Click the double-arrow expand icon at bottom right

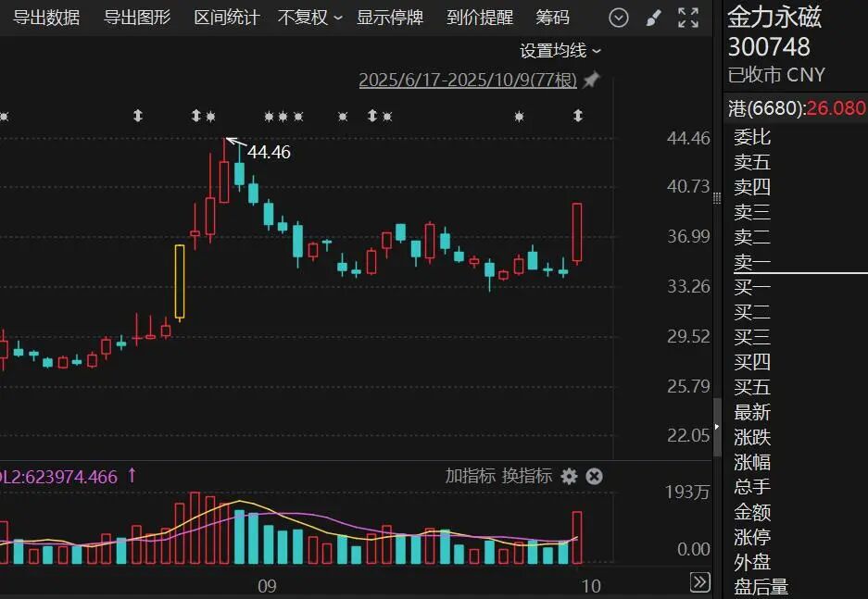pos(700,582)
